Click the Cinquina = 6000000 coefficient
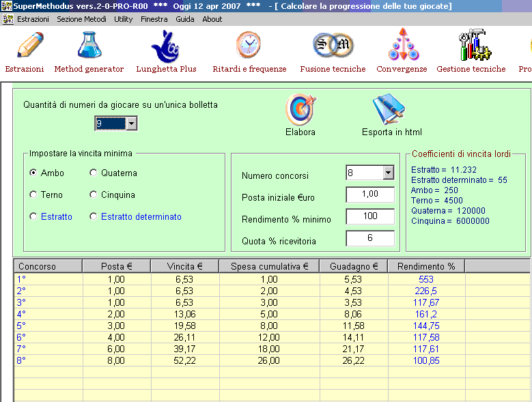The width and height of the screenshot is (532, 402). (x=450, y=221)
